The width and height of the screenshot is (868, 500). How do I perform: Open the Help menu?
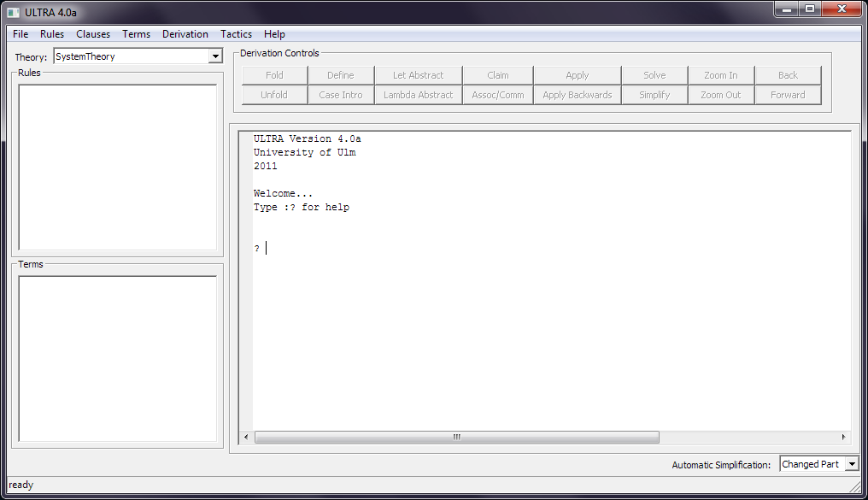point(274,34)
